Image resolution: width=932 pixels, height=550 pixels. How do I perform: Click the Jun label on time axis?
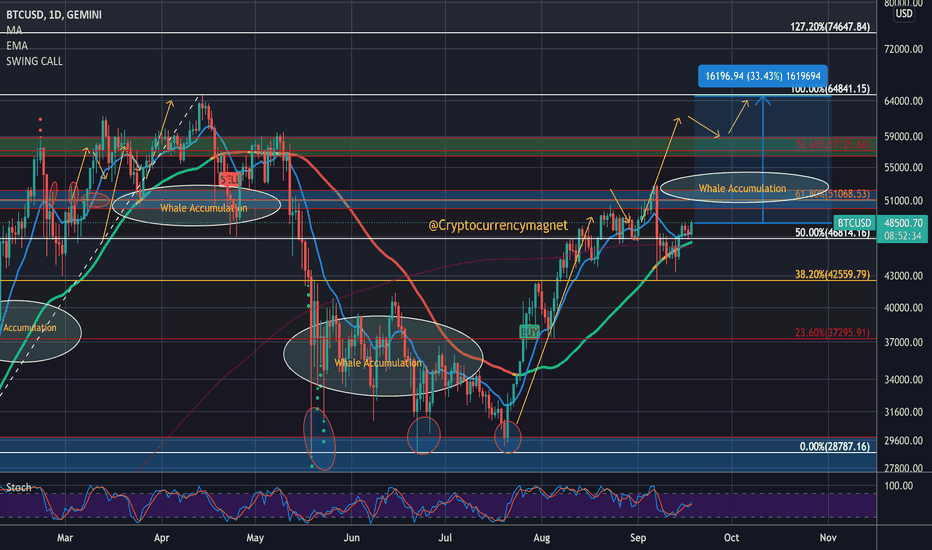click(x=351, y=538)
